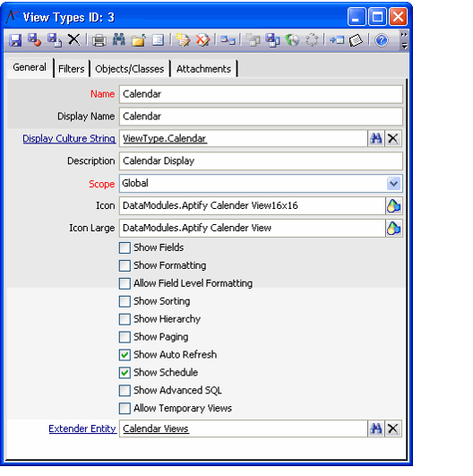
Task: Toggle Allow Field Level Formatting checkbox
Action: (125, 283)
